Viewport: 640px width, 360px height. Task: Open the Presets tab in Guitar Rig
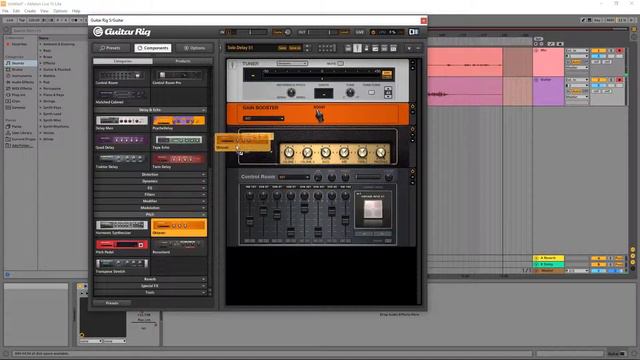(111, 48)
